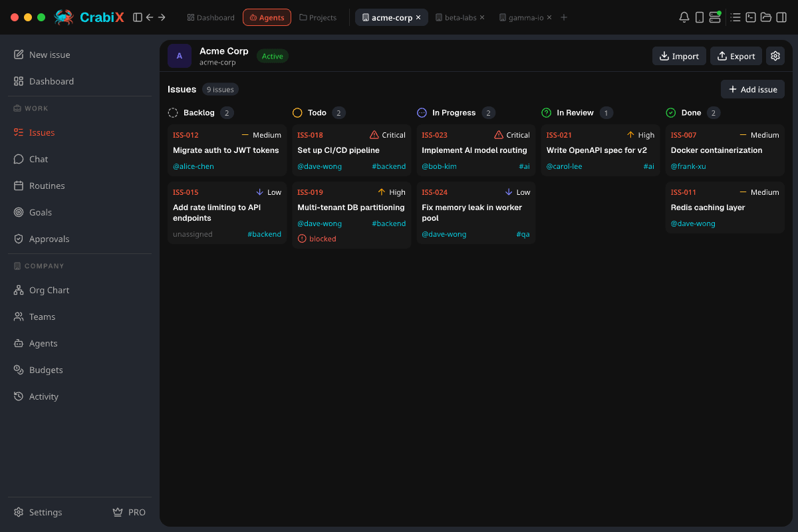798x532 pixels.
Task: Click the In Review status icon
Action: coord(547,113)
